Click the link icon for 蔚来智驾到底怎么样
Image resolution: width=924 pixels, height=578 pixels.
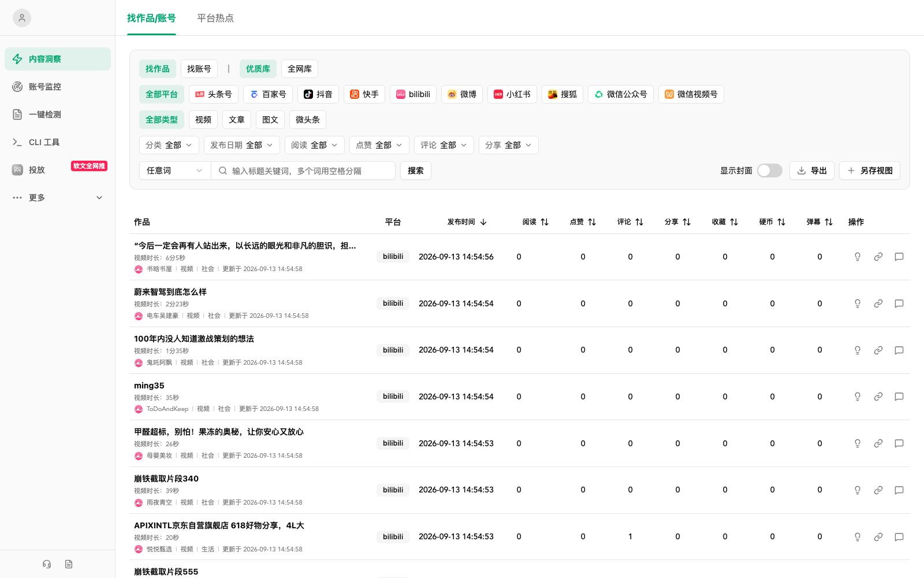[878, 303]
